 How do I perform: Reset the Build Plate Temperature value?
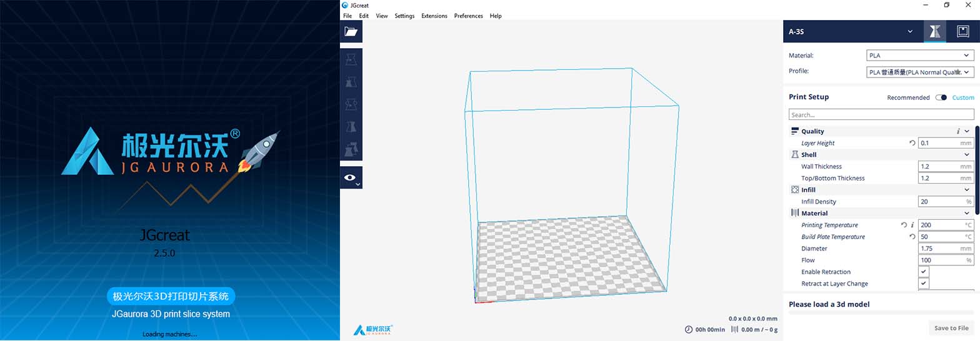(x=912, y=237)
